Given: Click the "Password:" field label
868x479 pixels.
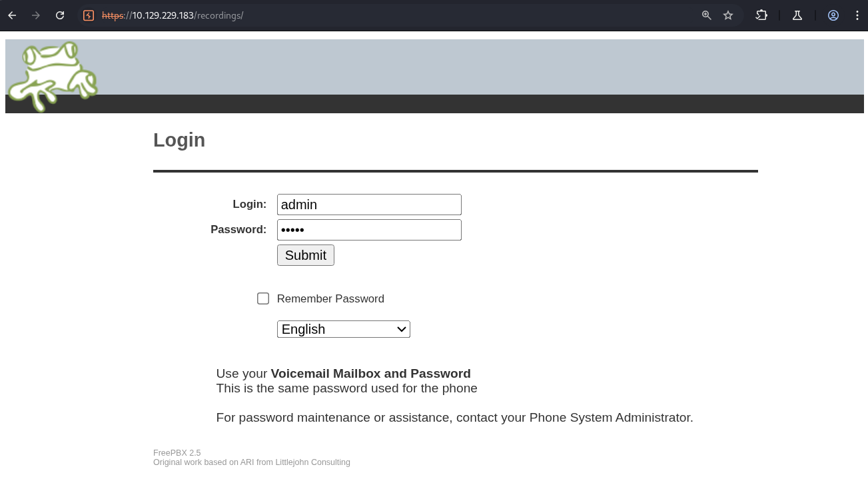Looking at the screenshot, I should coord(238,229).
